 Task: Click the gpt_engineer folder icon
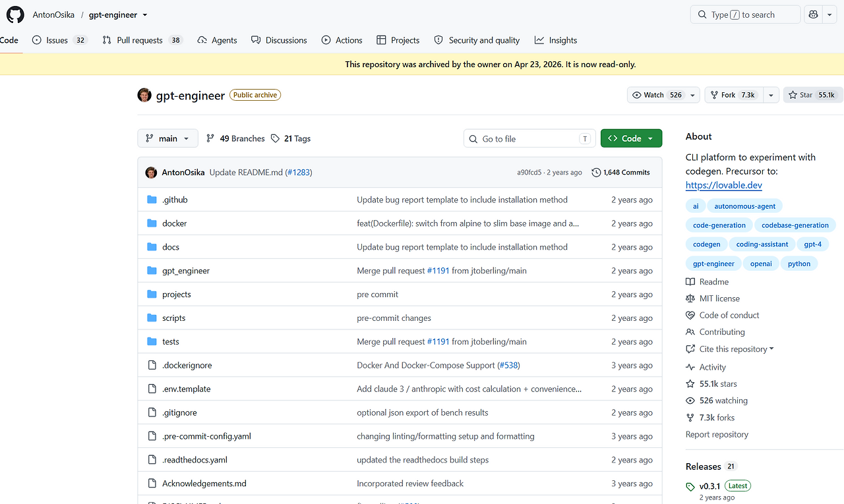coord(152,271)
